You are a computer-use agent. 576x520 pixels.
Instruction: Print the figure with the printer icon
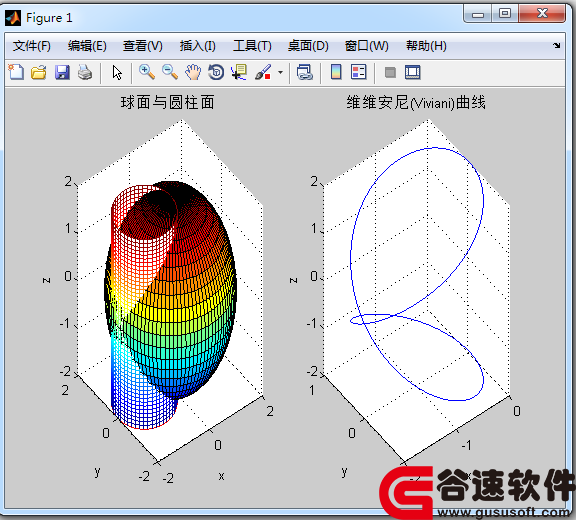pos(85,72)
